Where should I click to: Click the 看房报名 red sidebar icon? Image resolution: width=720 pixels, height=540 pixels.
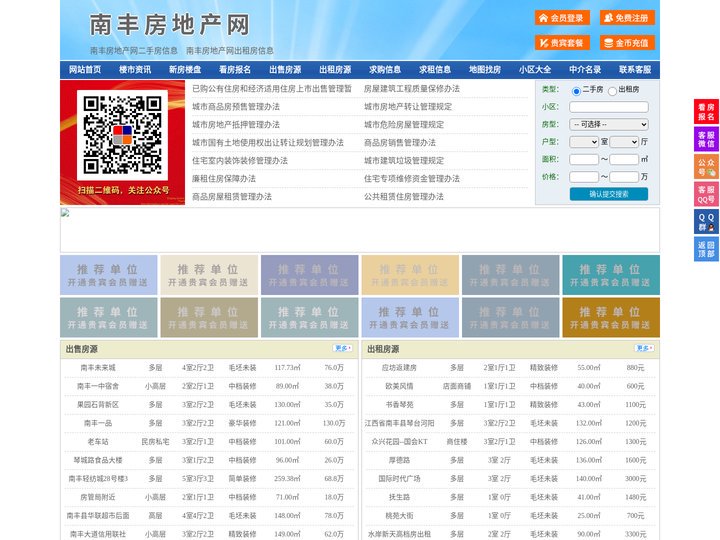click(706, 112)
